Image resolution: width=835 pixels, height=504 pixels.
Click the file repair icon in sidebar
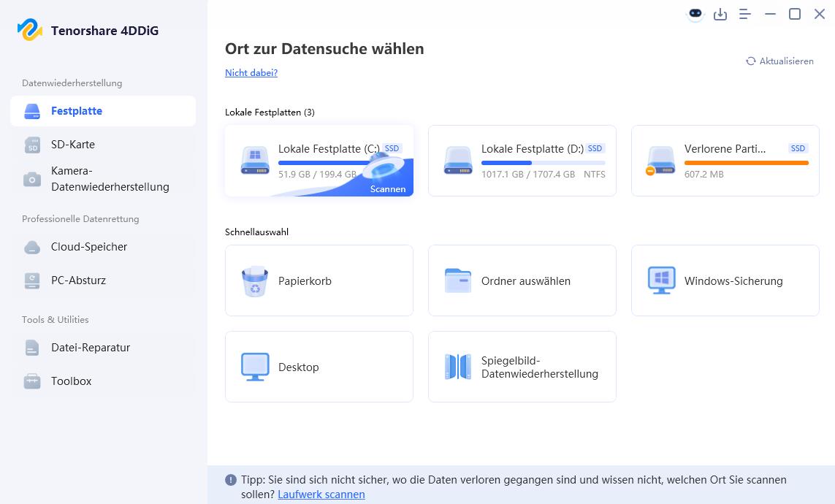click(32, 348)
